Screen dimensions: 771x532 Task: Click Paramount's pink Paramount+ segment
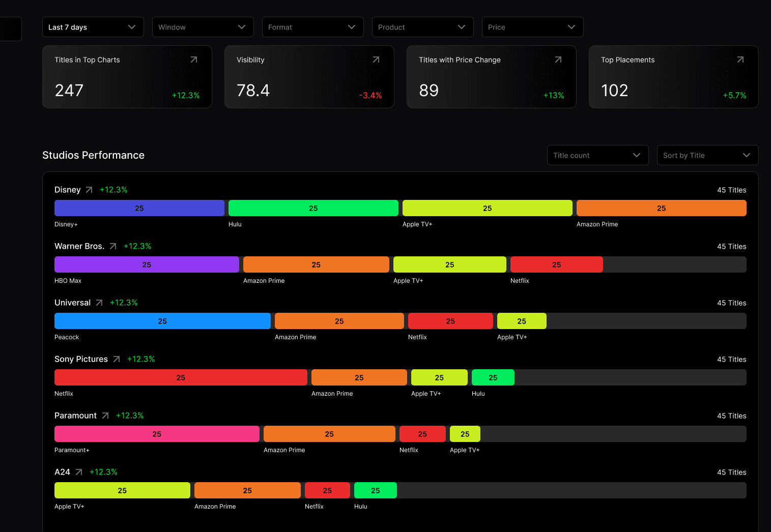(x=157, y=434)
